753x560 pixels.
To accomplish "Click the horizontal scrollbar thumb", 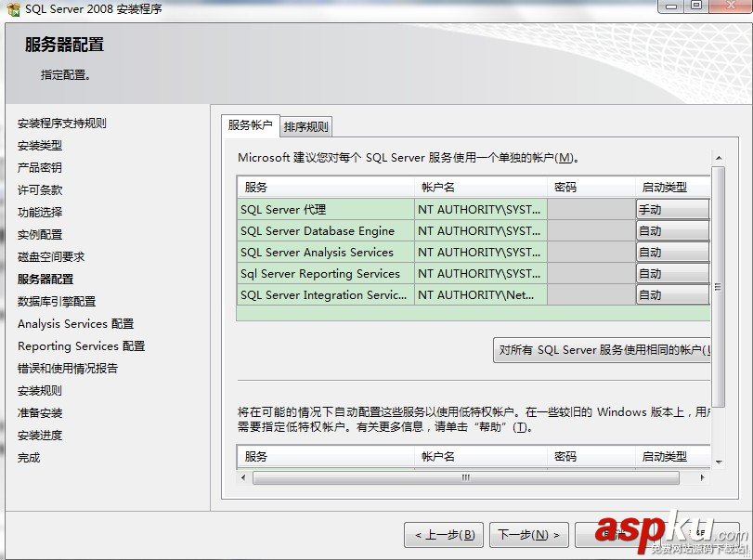I will click(466, 477).
